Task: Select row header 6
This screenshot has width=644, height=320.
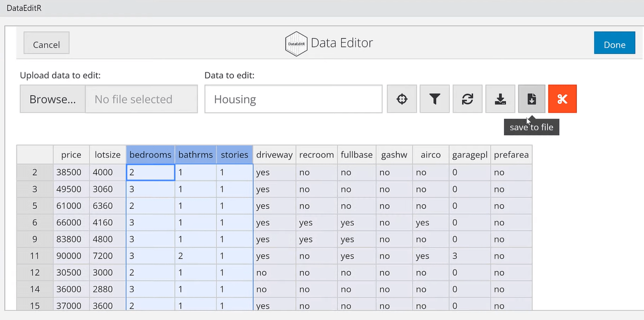Action: (35, 223)
